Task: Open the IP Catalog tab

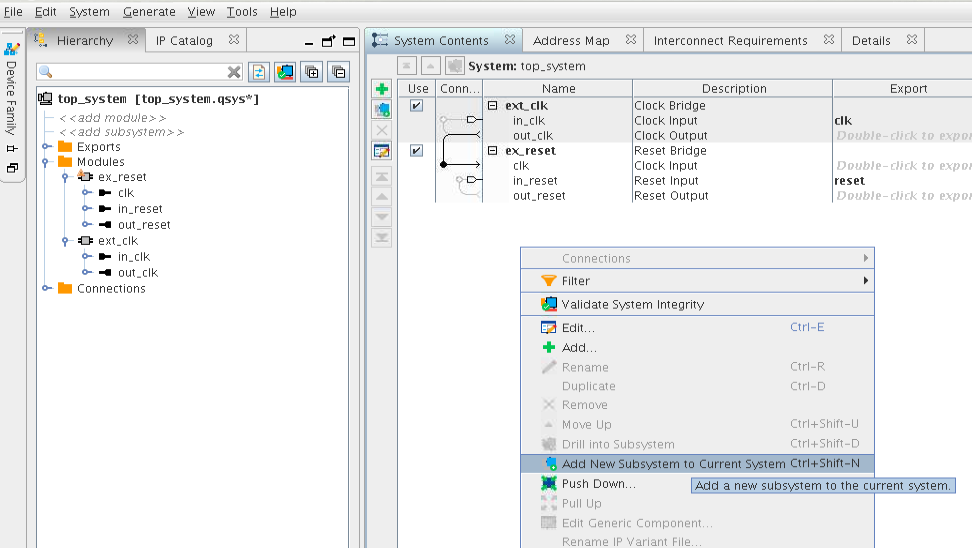Action: tap(184, 41)
